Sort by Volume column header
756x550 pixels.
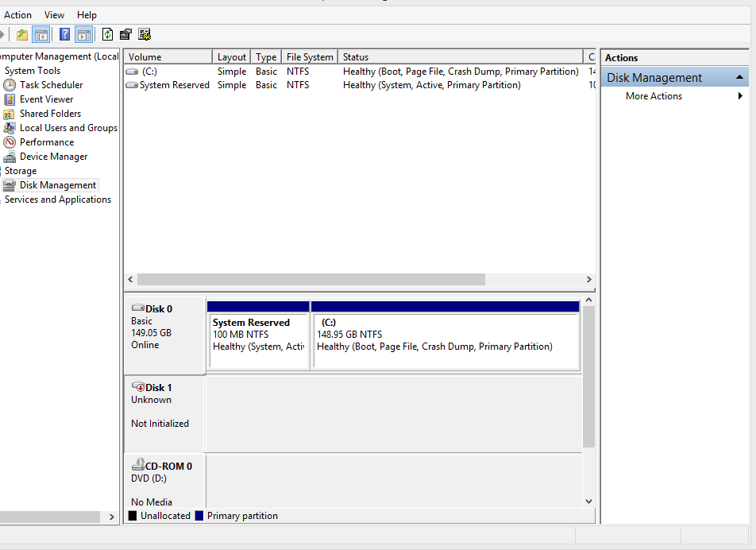click(168, 57)
